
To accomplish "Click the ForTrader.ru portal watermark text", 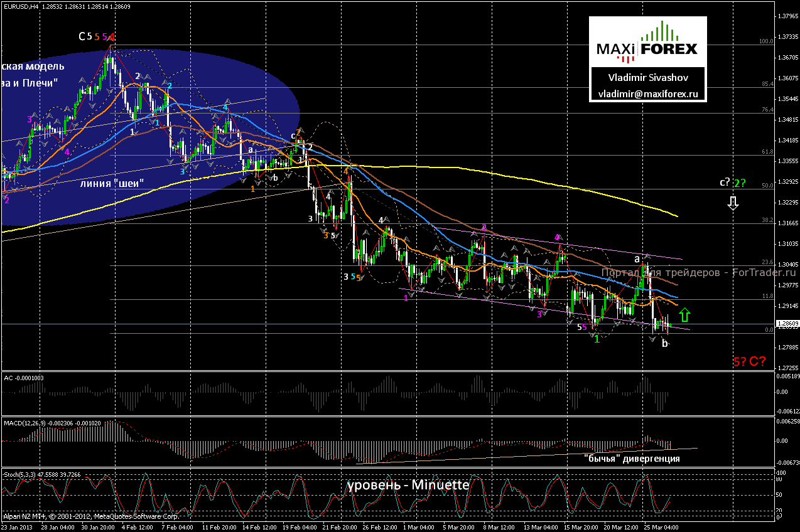I will (698, 273).
